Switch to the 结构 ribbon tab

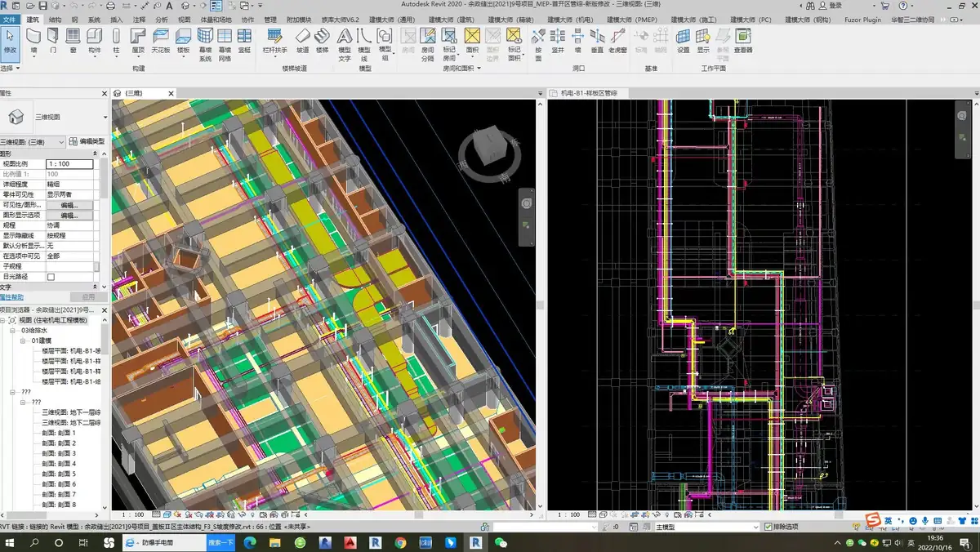click(x=55, y=19)
